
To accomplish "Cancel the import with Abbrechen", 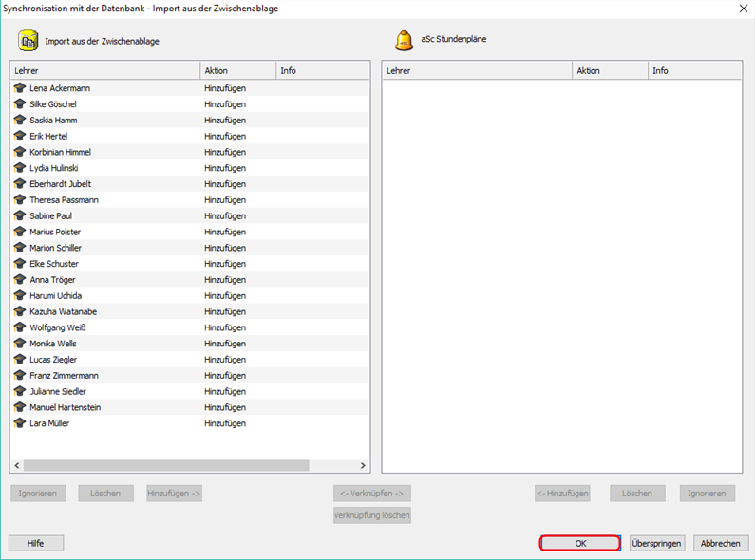I will click(x=721, y=543).
